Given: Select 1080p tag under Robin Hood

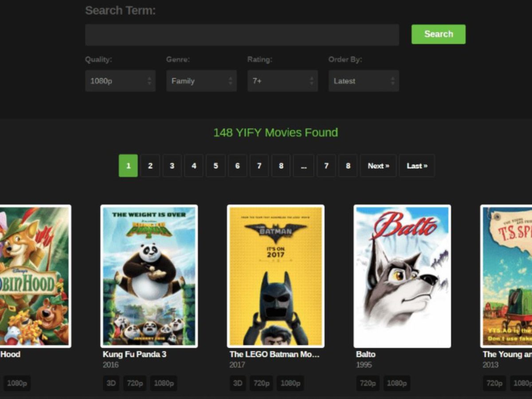Looking at the screenshot, I should pos(17,383).
